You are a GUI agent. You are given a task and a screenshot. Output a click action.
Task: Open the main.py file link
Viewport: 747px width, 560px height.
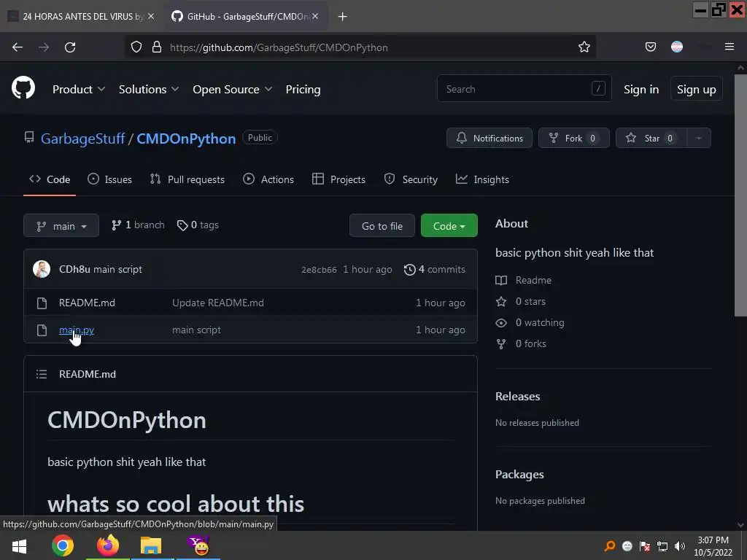pos(77,330)
